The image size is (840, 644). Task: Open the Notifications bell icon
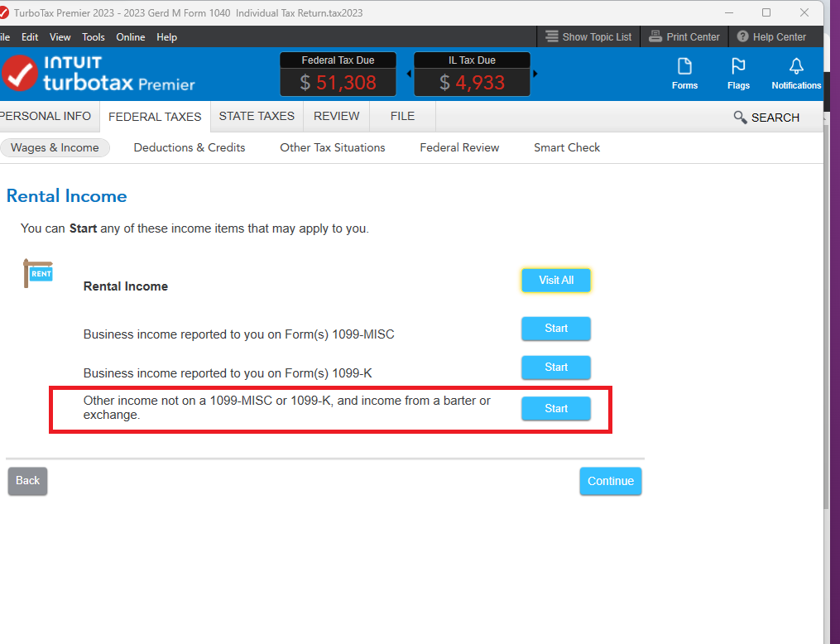796,66
